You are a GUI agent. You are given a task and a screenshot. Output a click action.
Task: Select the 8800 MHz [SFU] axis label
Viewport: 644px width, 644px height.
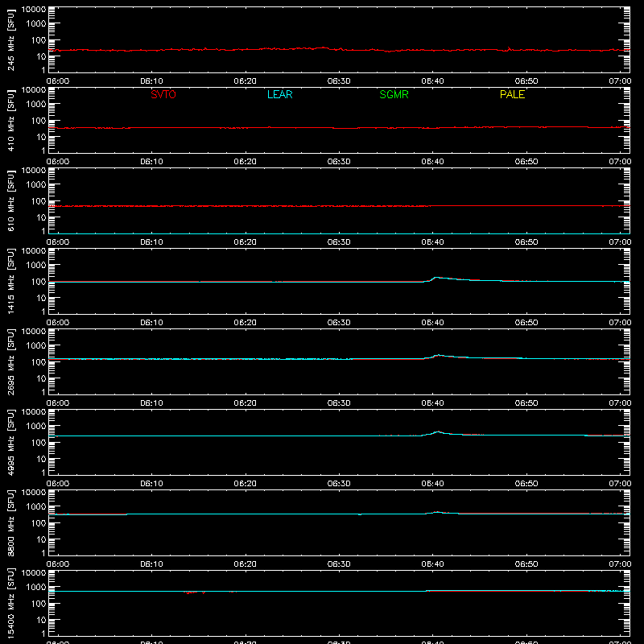tap(11, 522)
